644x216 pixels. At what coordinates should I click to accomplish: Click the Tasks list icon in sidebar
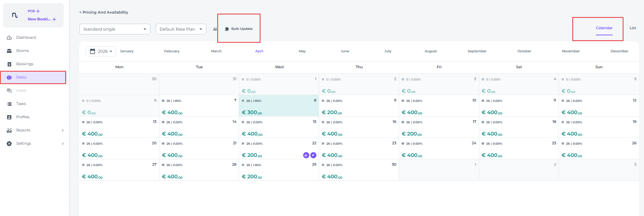[9, 104]
